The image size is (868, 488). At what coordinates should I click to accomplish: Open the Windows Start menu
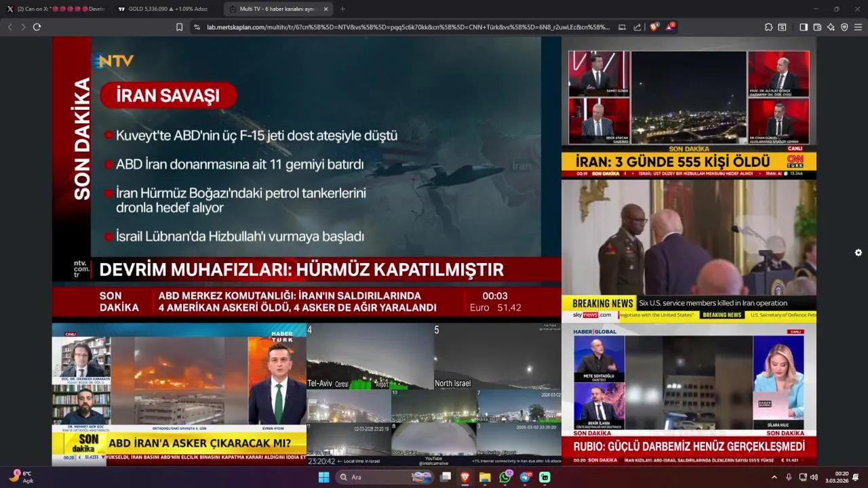point(324,477)
